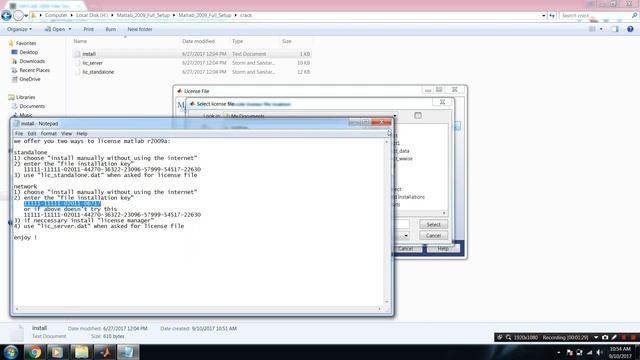Click the network icon in system tray

point(589,352)
